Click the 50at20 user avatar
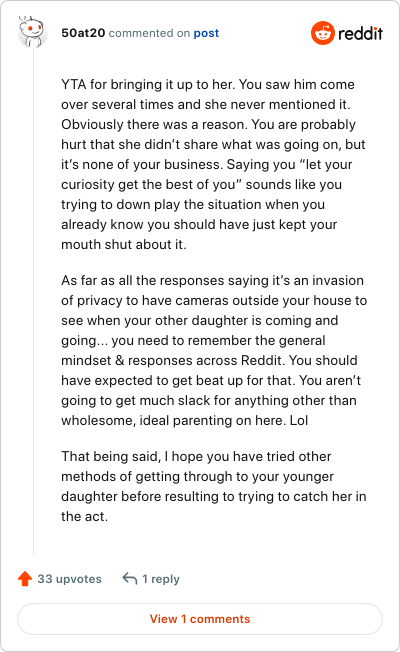This screenshot has height=652, width=400. 32,32
